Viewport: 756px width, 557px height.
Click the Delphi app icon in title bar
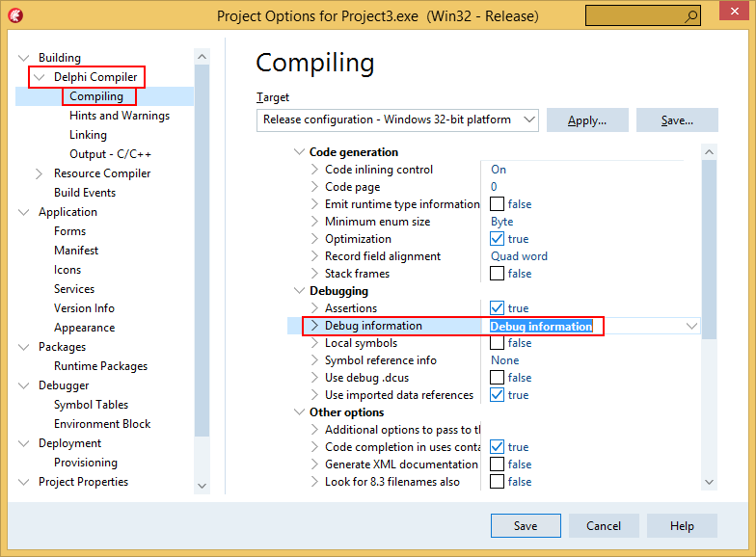pyautogui.click(x=15, y=15)
